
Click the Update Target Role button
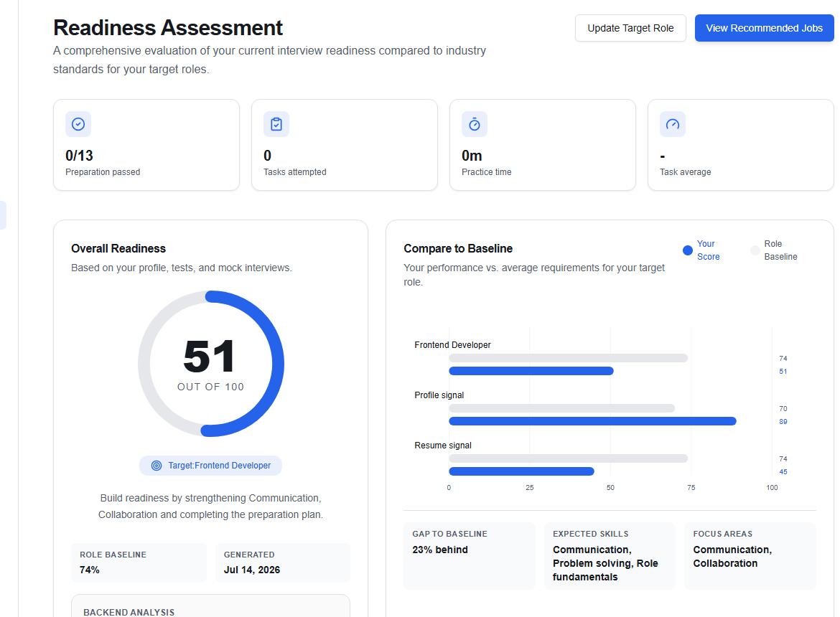click(630, 28)
